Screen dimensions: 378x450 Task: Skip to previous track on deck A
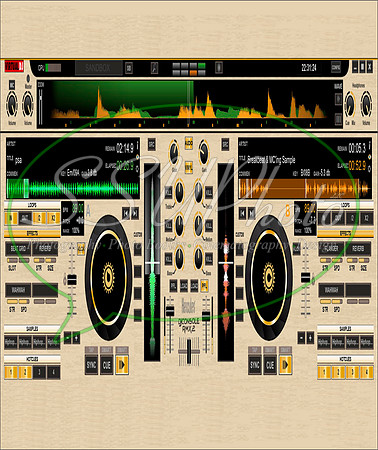[126, 213]
